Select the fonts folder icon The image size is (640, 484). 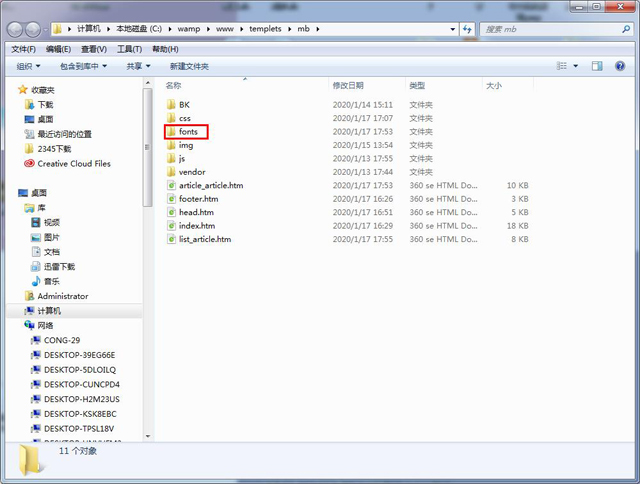click(x=171, y=131)
